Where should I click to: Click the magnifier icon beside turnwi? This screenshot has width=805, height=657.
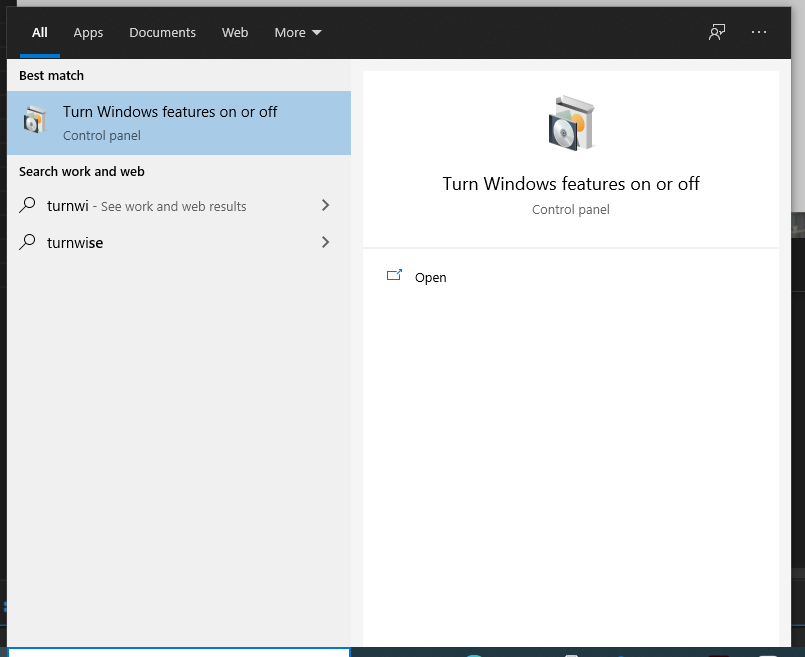(x=27, y=205)
